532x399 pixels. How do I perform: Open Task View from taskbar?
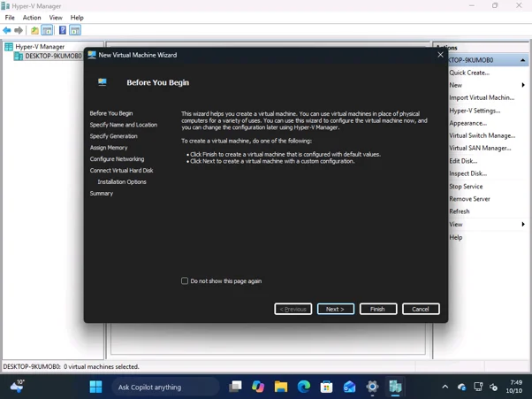tap(235, 387)
